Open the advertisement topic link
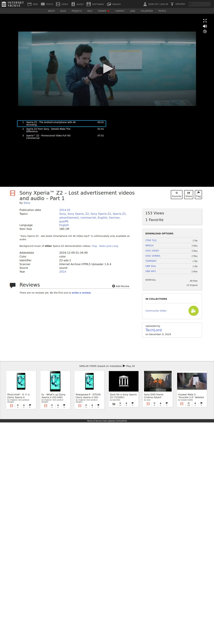Image resolution: width=214 pixels, height=644 pixels. tap(69, 218)
